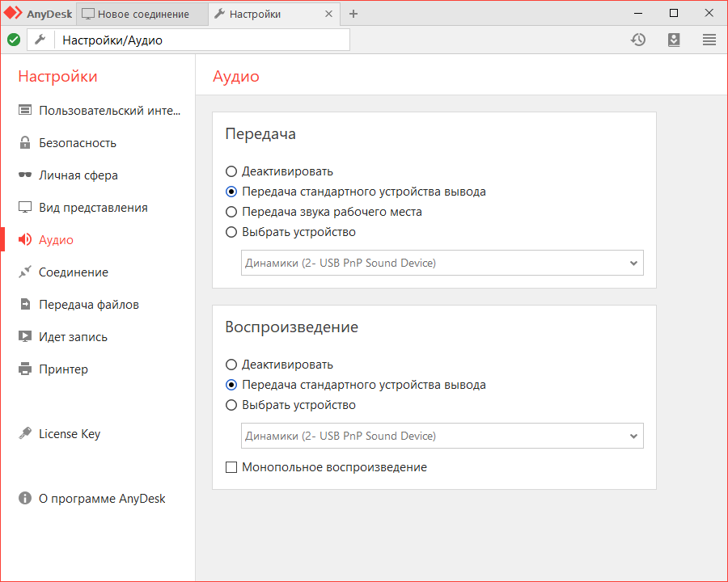Click the wrench icon in address bar
This screenshot has width=728, height=582.
(x=40, y=40)
